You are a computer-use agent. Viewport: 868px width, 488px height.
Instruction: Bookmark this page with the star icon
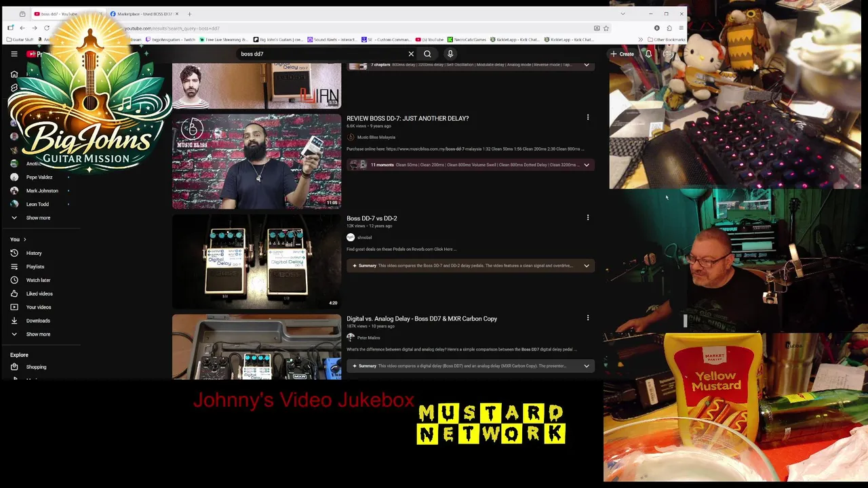tap(606, 28)
